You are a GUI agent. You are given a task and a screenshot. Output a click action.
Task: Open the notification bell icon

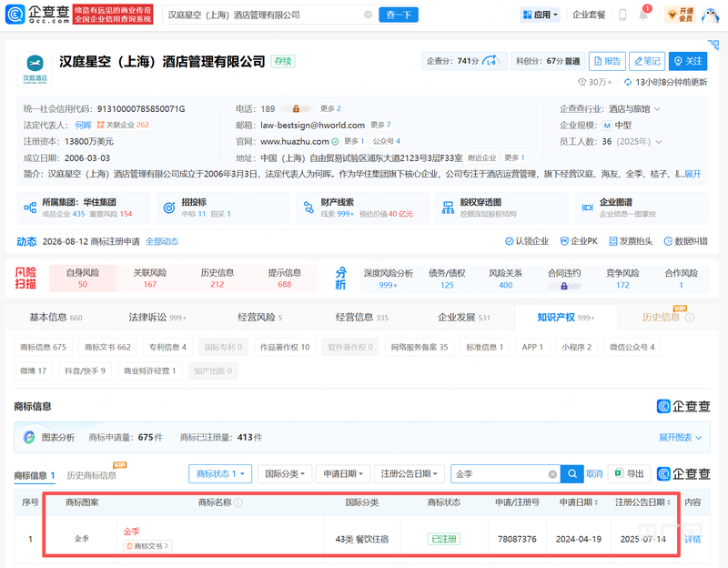[643, 15]
